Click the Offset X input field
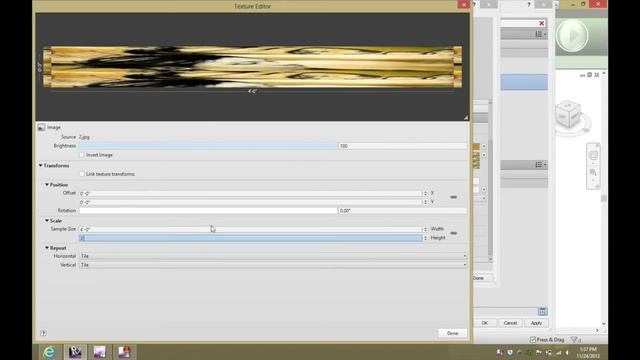This screenshot has width=640, height=360. [250, 193]
